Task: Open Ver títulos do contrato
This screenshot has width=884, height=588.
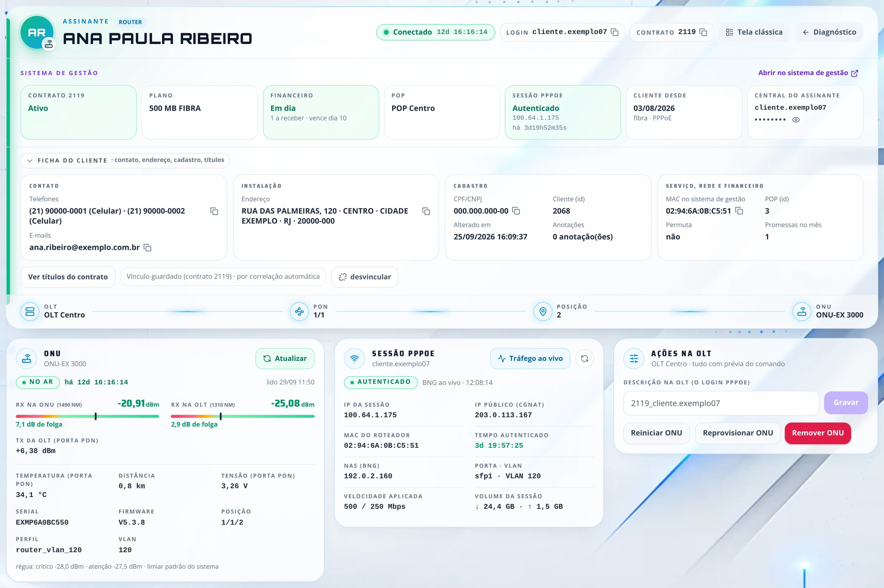Action: pyautogui.click(x=68, y=277)
